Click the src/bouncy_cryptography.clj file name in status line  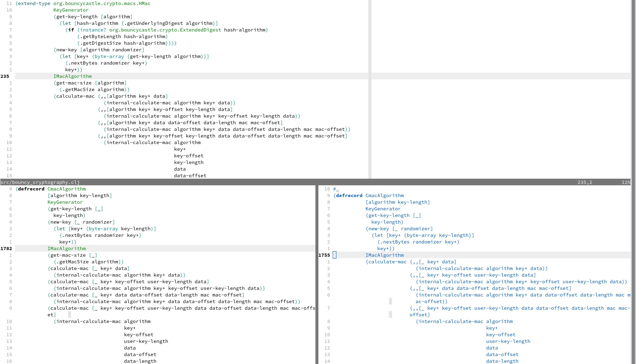40,182
